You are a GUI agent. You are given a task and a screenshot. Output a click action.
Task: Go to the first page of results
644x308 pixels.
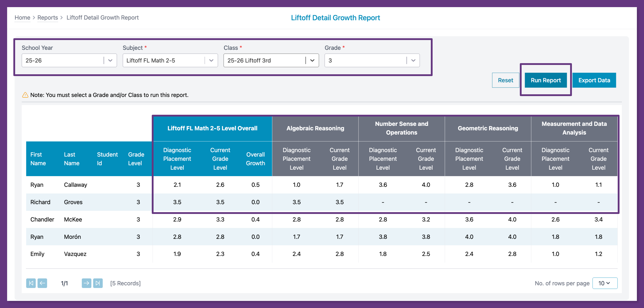click(31, 283)
